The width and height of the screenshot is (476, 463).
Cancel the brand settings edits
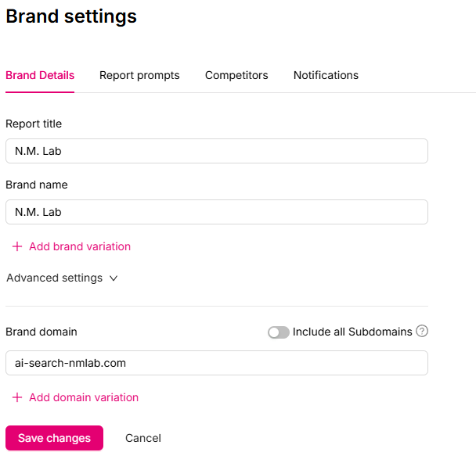pos(143,438)
